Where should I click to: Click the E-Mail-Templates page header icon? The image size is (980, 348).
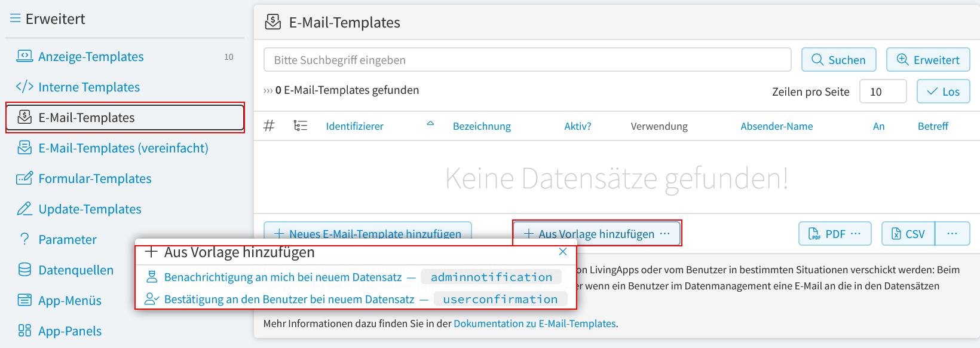[273, 22]
